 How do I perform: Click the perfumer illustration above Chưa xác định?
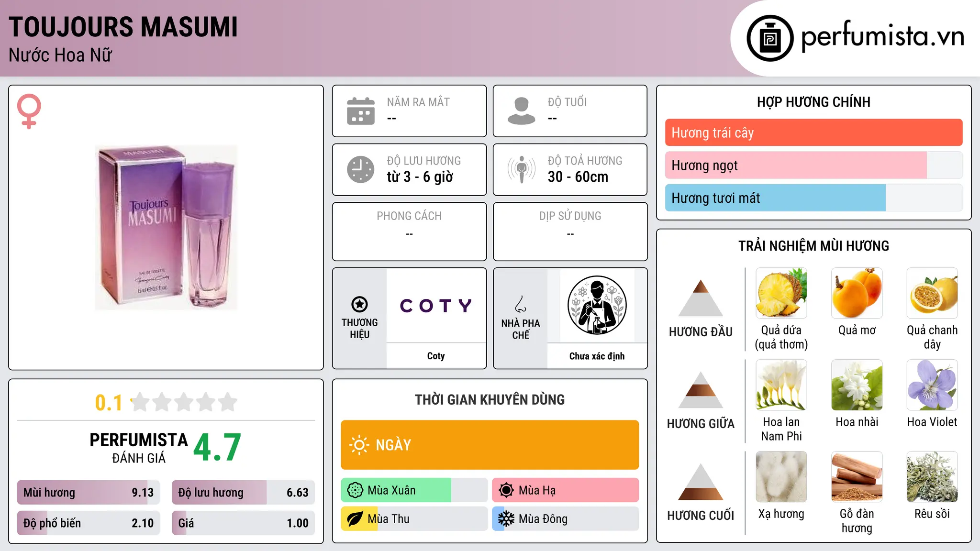click(597, 305)
